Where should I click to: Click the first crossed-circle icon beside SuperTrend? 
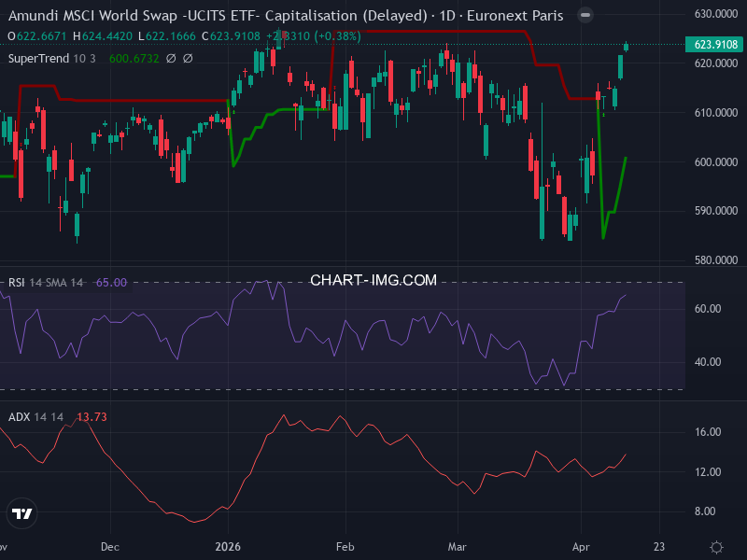pos(170,59)
